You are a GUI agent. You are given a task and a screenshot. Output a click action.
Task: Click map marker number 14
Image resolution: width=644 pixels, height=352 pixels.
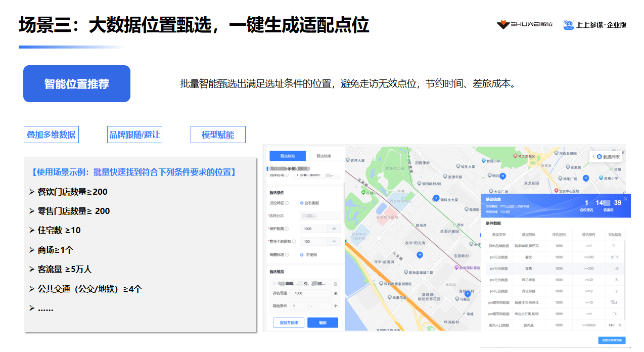tap(420, 255)
